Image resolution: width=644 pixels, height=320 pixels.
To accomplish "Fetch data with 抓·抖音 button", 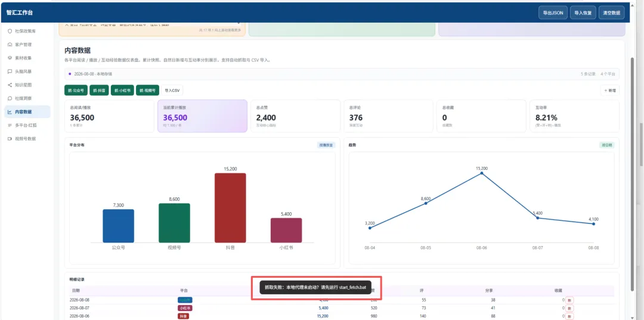I will coord(99,90).
